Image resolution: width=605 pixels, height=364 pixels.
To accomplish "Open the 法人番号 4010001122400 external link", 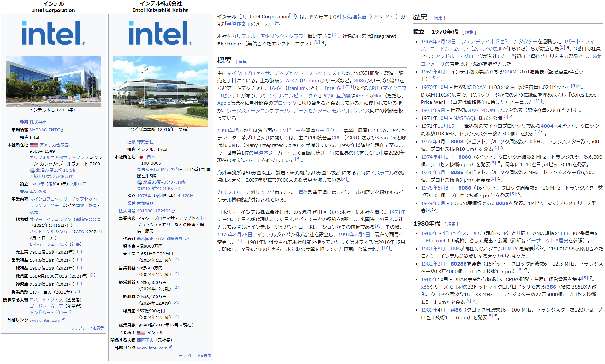I will pyautogui.click(x=156, y=211).
